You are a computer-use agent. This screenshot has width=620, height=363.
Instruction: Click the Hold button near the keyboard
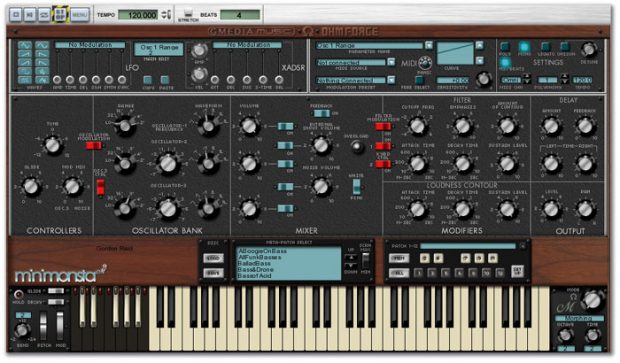point(18,294)
